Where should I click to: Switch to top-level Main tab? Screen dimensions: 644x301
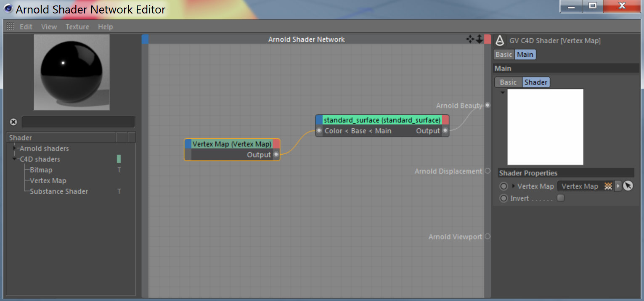[x=525, y=55]
